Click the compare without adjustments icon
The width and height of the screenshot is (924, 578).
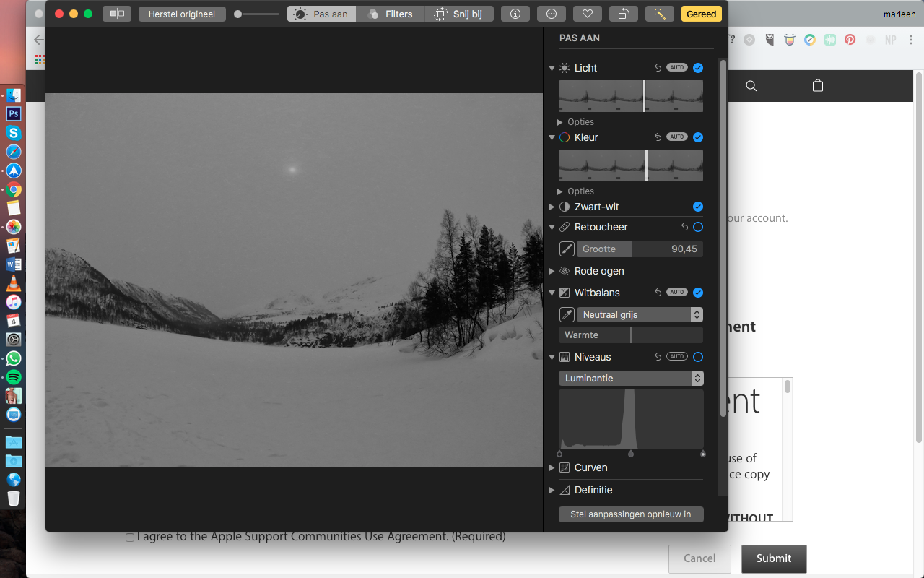tap(117, 14)
